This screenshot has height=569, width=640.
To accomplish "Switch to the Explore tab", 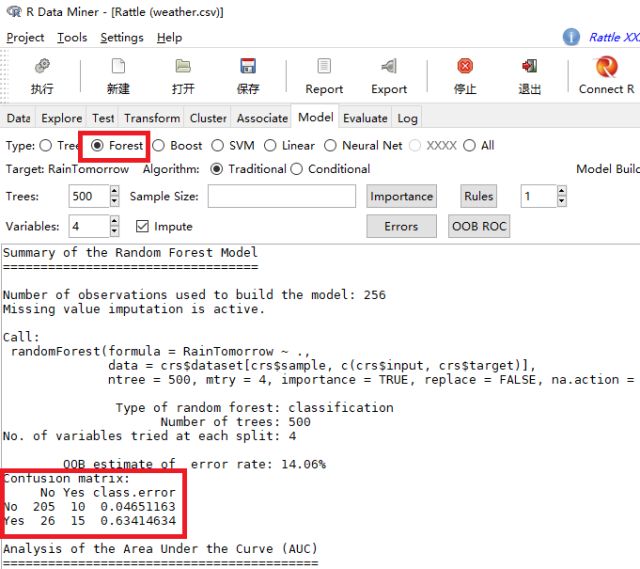I will (x=61, y=118).
